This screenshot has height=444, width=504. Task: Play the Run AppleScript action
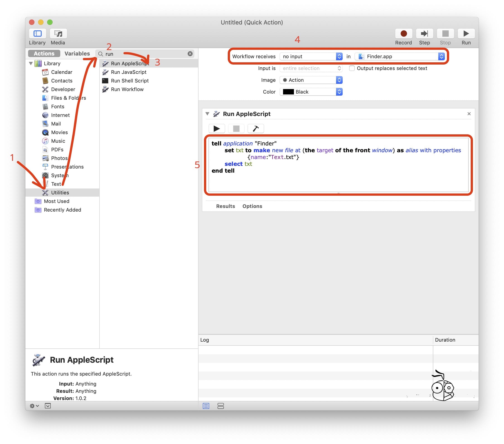[x=216, y=128]
